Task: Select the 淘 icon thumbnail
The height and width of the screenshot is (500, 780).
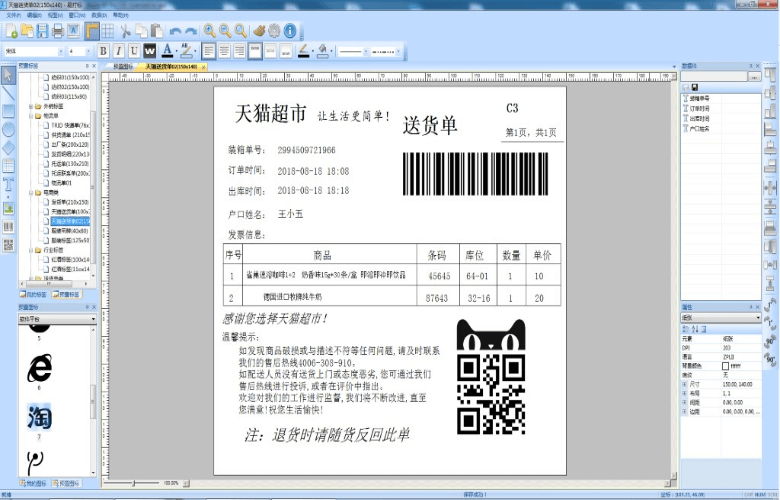Action: tap(40, 416)
